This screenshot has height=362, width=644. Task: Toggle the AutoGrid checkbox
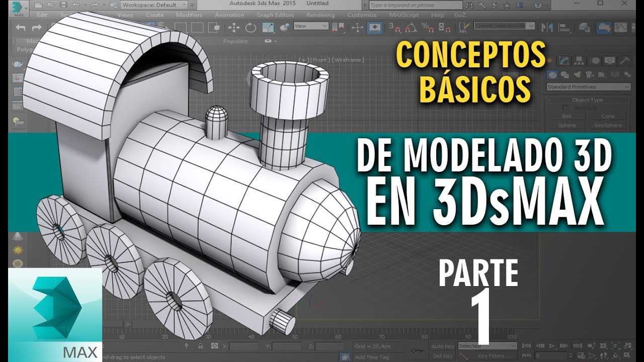pos(566,108)
